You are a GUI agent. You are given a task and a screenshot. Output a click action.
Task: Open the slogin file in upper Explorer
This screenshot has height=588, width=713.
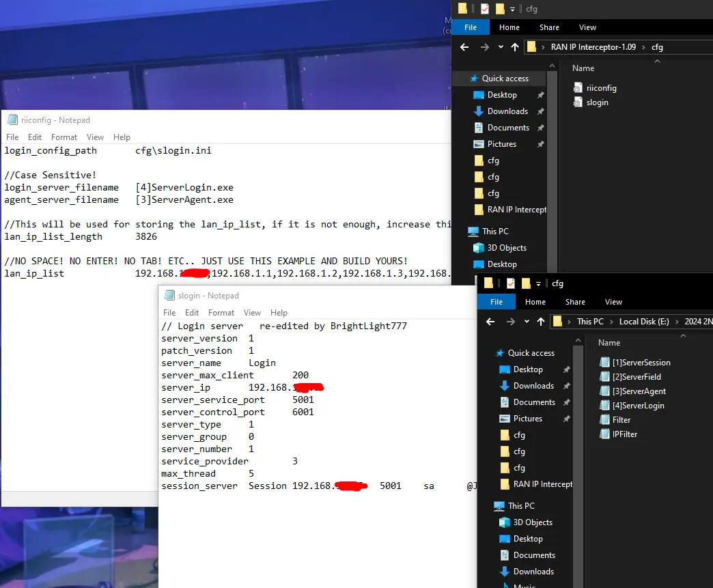pos(591,102)
